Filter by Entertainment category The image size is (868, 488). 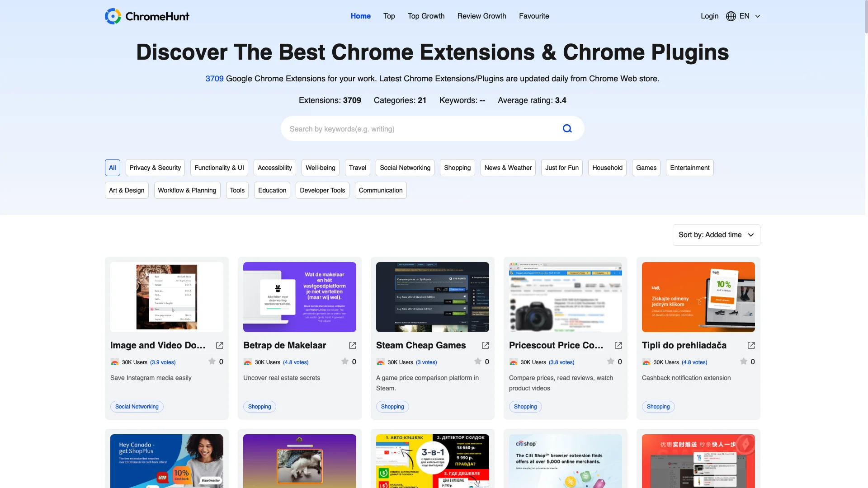tap(690, 168)
